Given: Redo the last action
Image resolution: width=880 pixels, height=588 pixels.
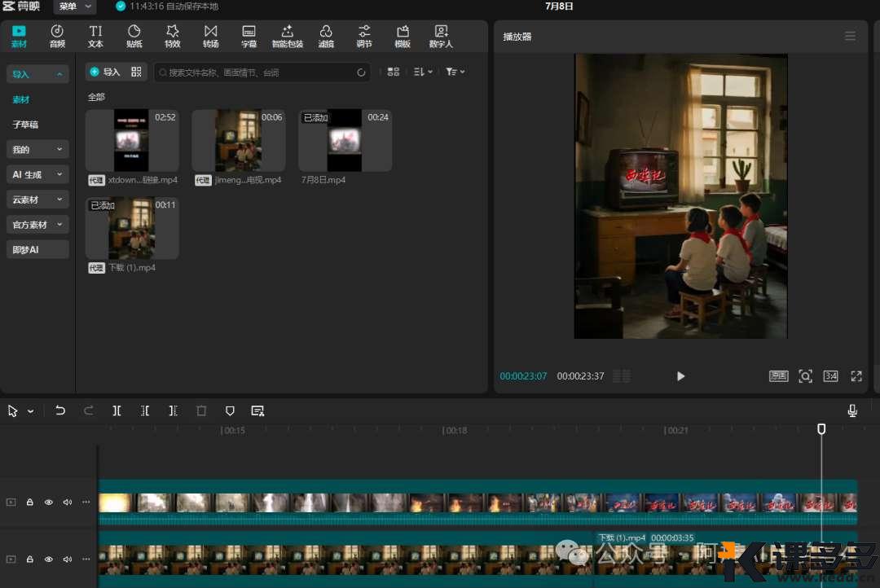Looking at the screenshot, I should click(x=88, y=410).
